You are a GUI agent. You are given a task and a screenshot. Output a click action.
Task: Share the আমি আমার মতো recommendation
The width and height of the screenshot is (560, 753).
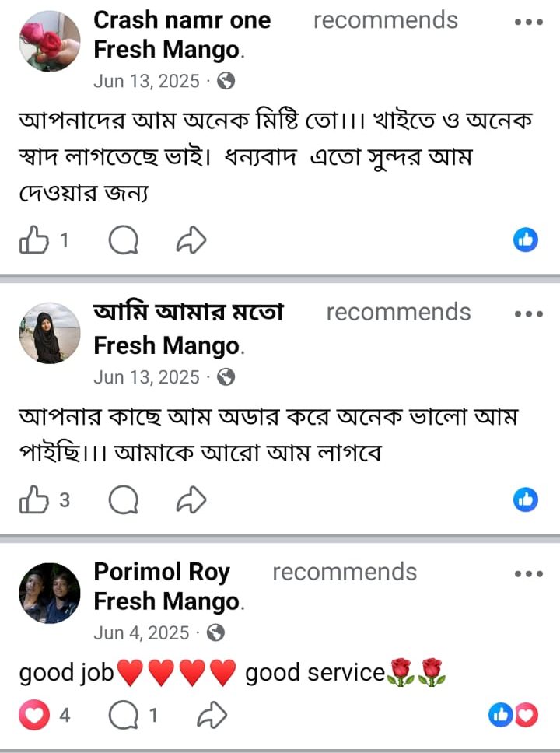tap(191, 500)
